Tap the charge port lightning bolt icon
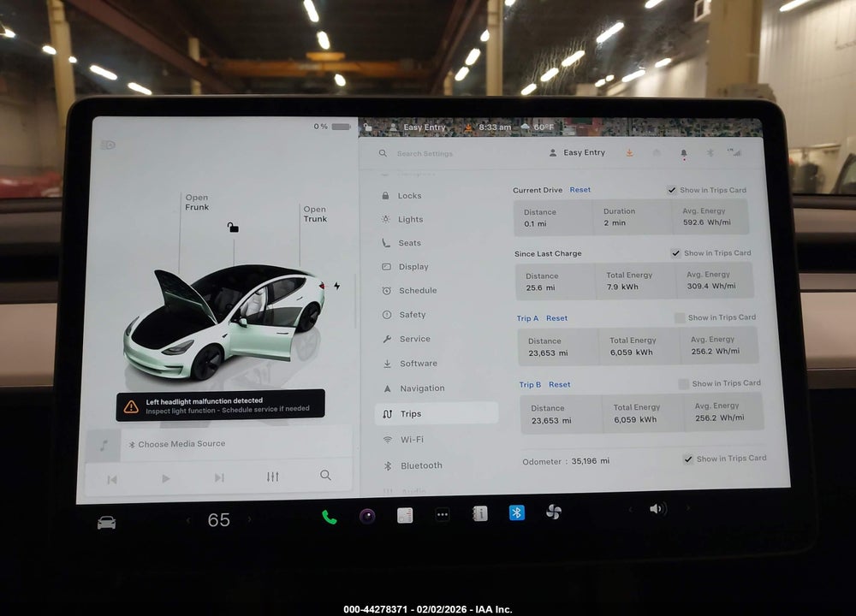856x616 pixels. [x=336, y=286]
